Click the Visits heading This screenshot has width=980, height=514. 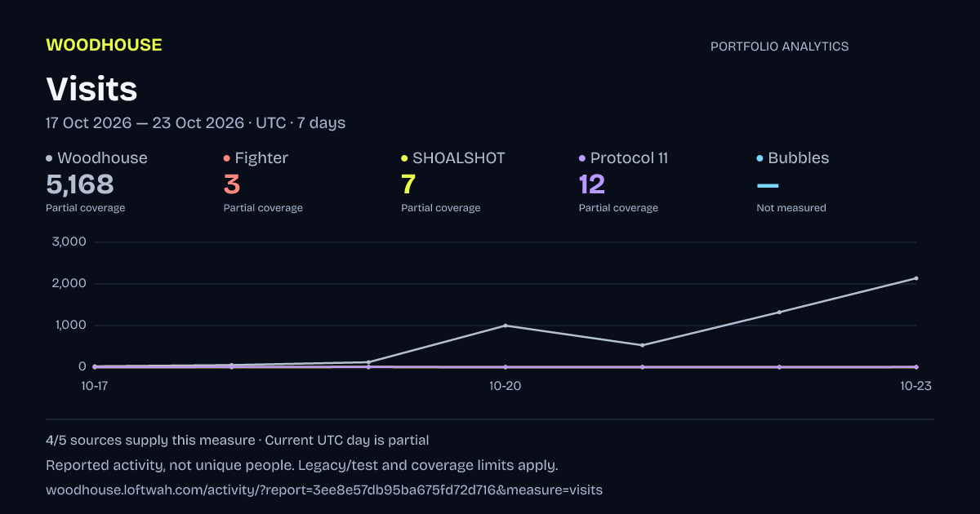click(91, 89)
